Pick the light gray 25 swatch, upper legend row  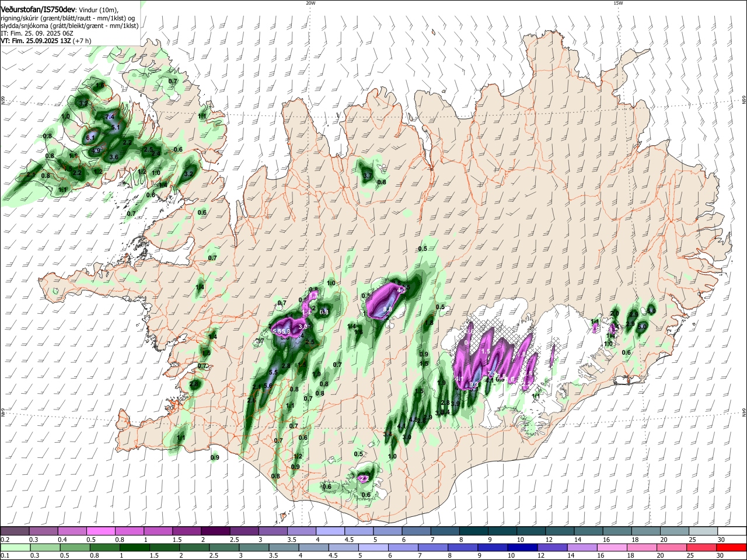coord(703,531)
